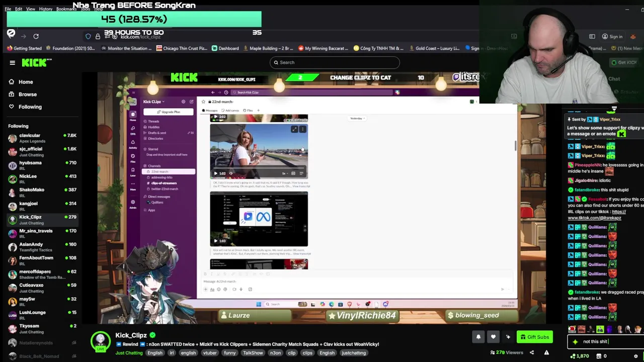Open sjc_official channel in Following list

(x=42, y=152)
